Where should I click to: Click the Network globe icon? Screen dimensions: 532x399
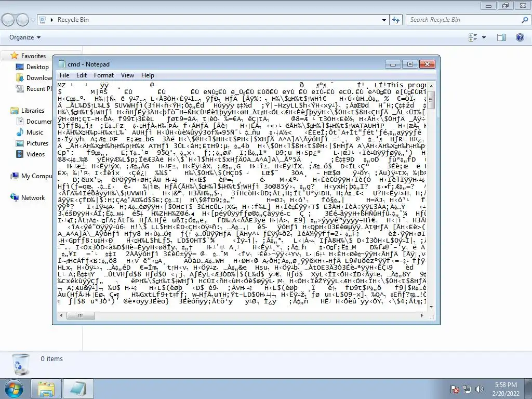[15, 197]
